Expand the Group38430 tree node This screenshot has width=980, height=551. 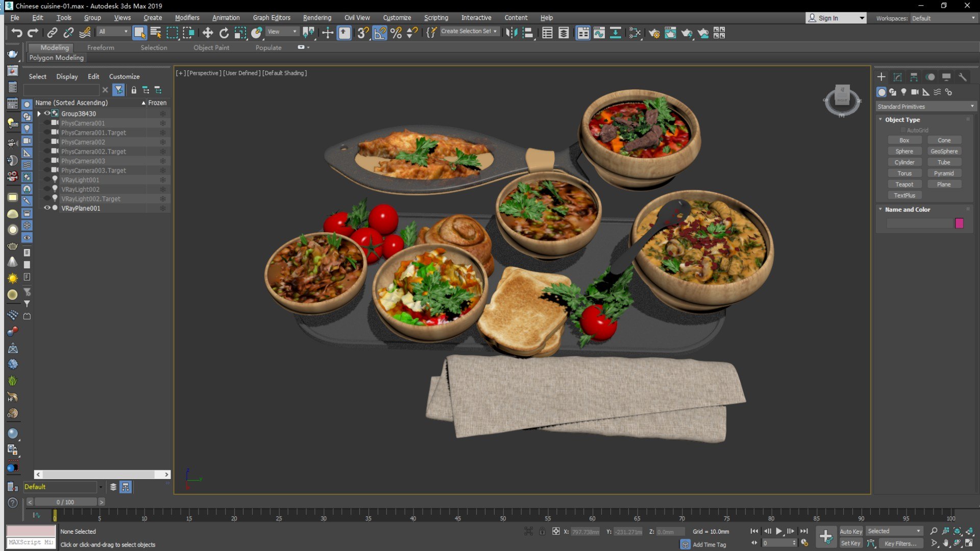(x=39, y=113)
